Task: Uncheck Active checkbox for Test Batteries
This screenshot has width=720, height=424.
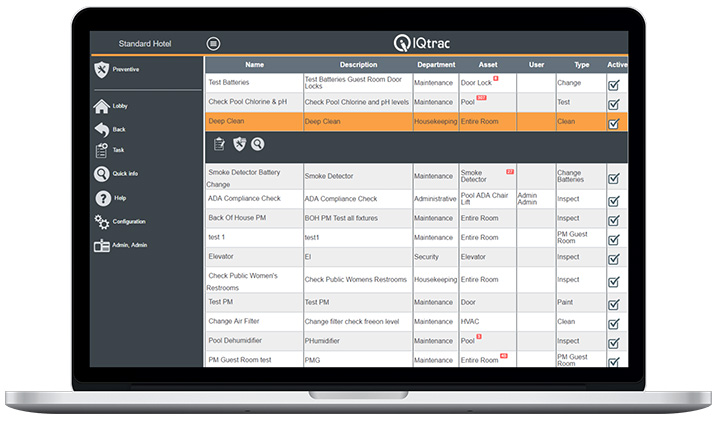Action: (614, 85)
